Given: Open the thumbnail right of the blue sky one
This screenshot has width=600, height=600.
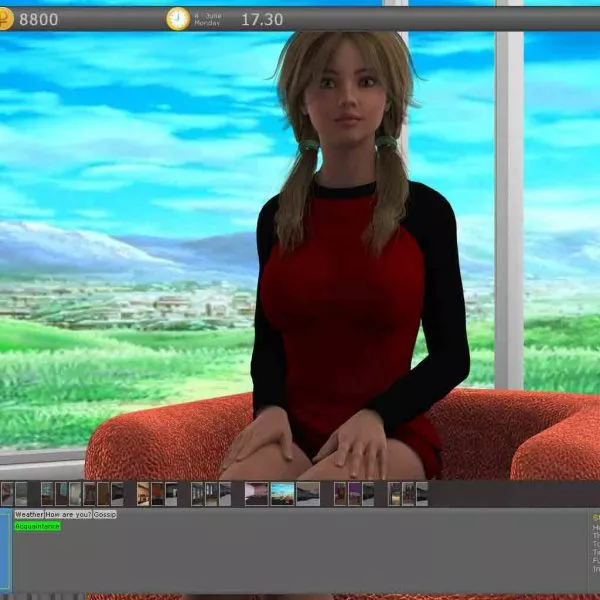Looking at the screenshot, I should [308, 493].
